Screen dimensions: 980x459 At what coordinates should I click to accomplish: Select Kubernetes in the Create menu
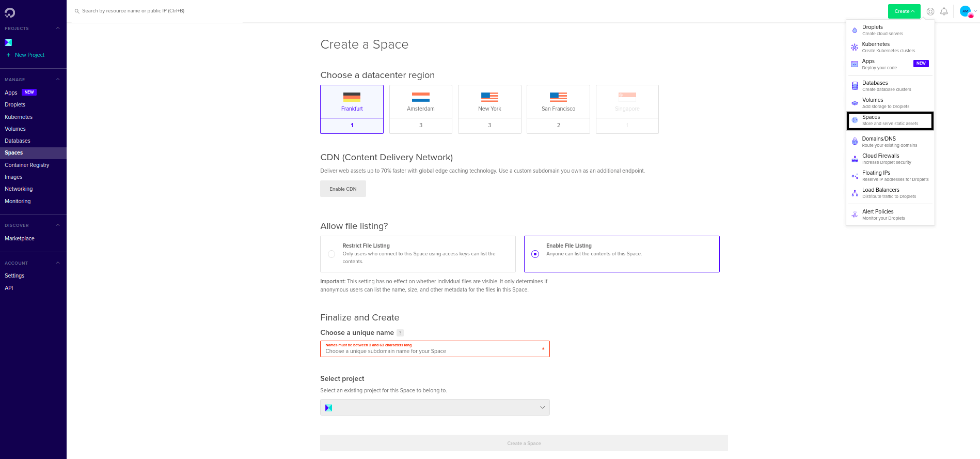(x=890, y=47)
